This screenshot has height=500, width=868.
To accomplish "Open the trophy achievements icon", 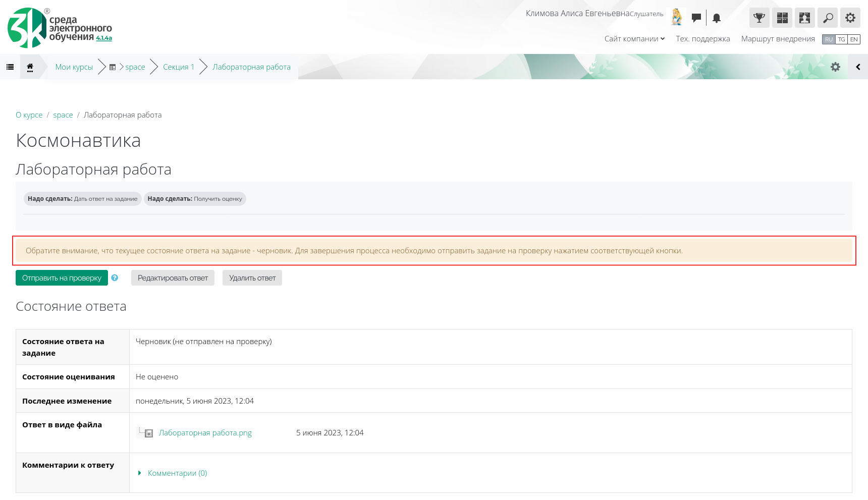I will [x=759, y=18].
